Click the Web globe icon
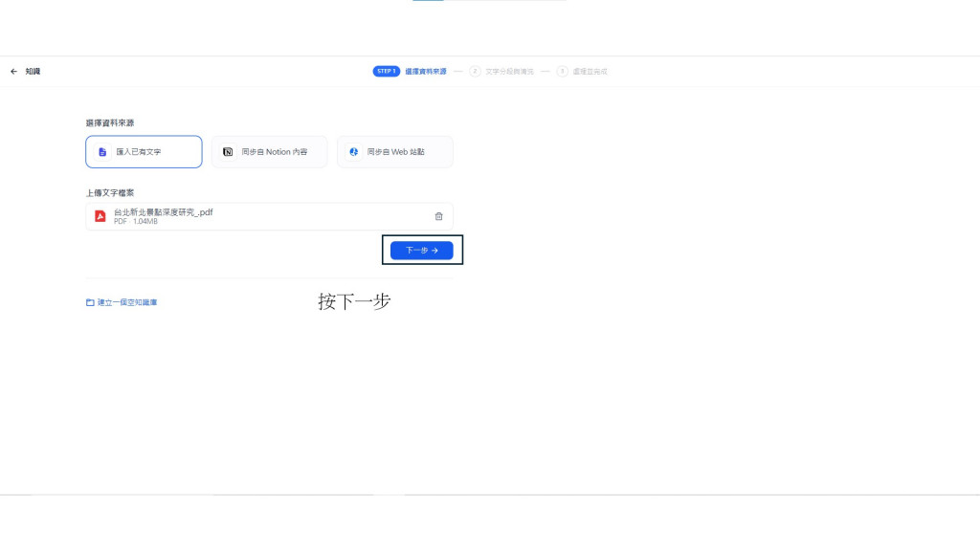 [354, 152]
